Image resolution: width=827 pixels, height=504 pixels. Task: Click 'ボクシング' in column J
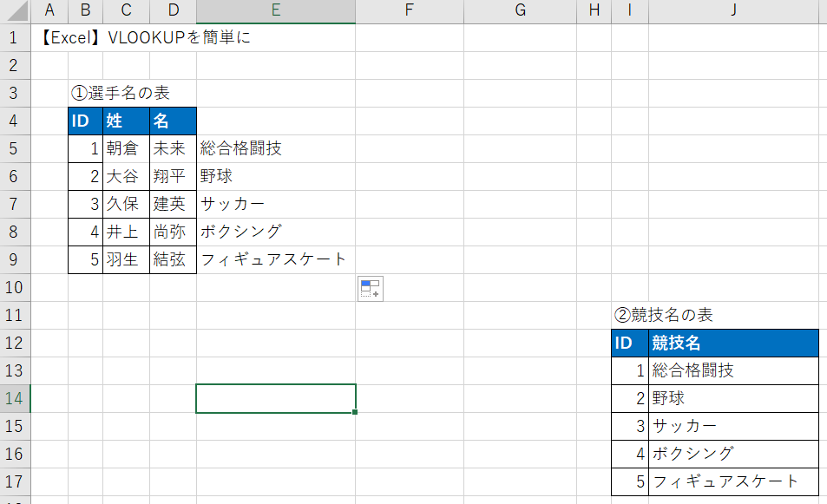pyautogui.click(x=733, y=454)
